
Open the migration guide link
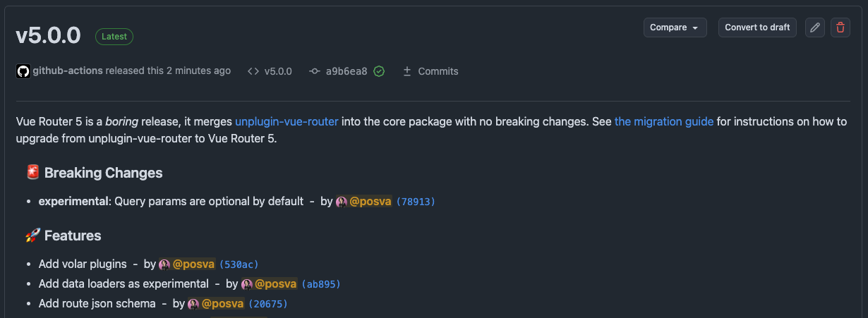(664, 121)
